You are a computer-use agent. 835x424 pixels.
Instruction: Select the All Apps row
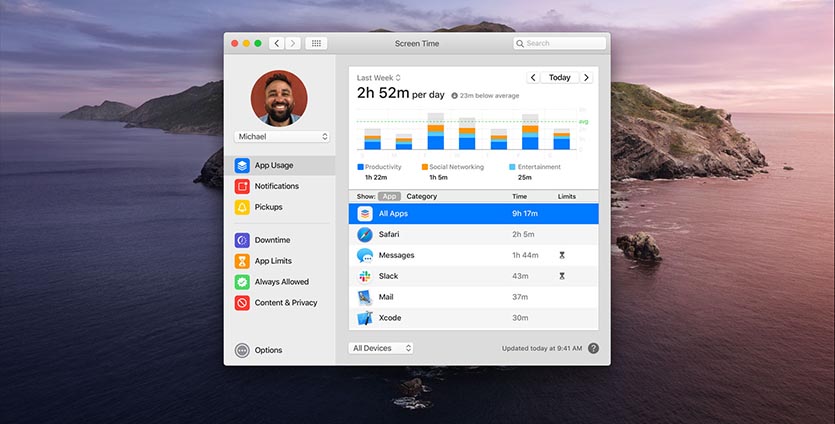click(472, 213)
